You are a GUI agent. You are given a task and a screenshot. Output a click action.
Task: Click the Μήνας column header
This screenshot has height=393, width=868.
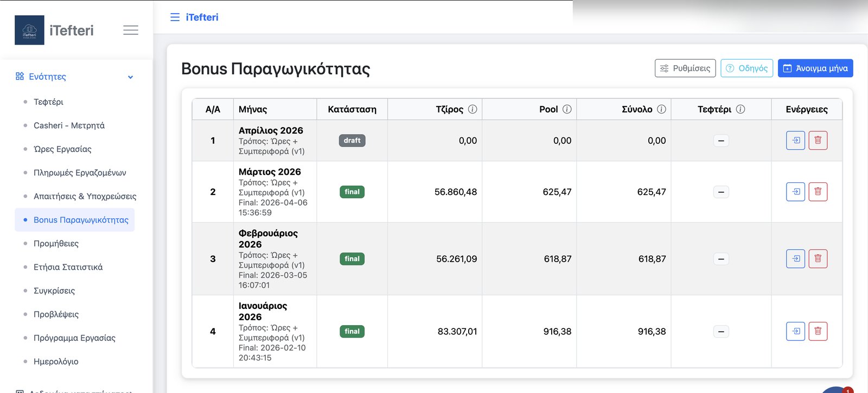coord(275,109)
